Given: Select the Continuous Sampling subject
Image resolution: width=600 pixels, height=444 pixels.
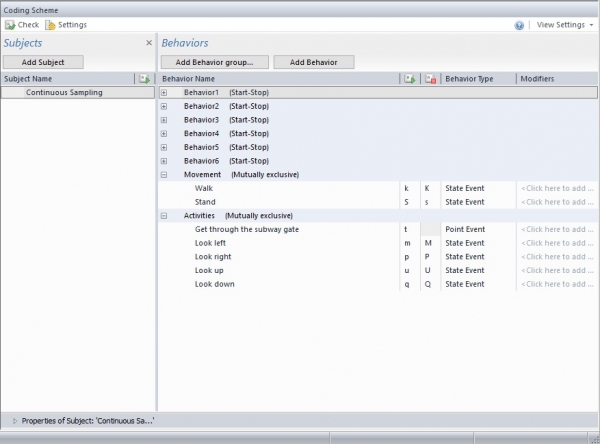Looking at the screenshot, I should point(78,93).
